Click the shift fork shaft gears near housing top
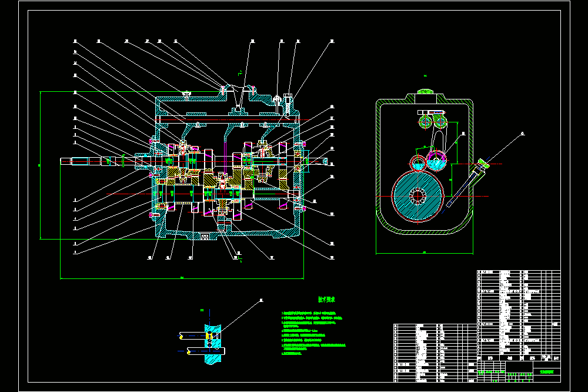The image size is (588, 392). [432, 121]
